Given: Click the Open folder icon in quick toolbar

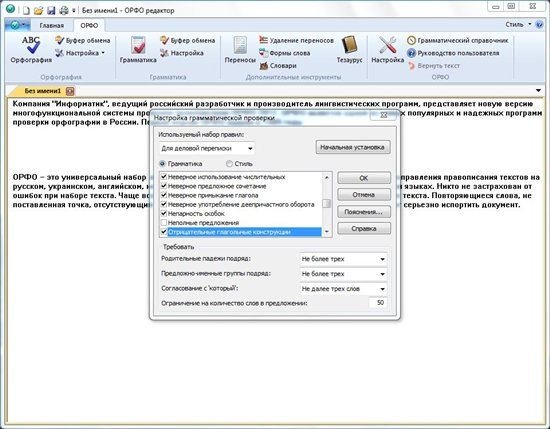Looking at the screenshot, I should (x=38, y=11).
